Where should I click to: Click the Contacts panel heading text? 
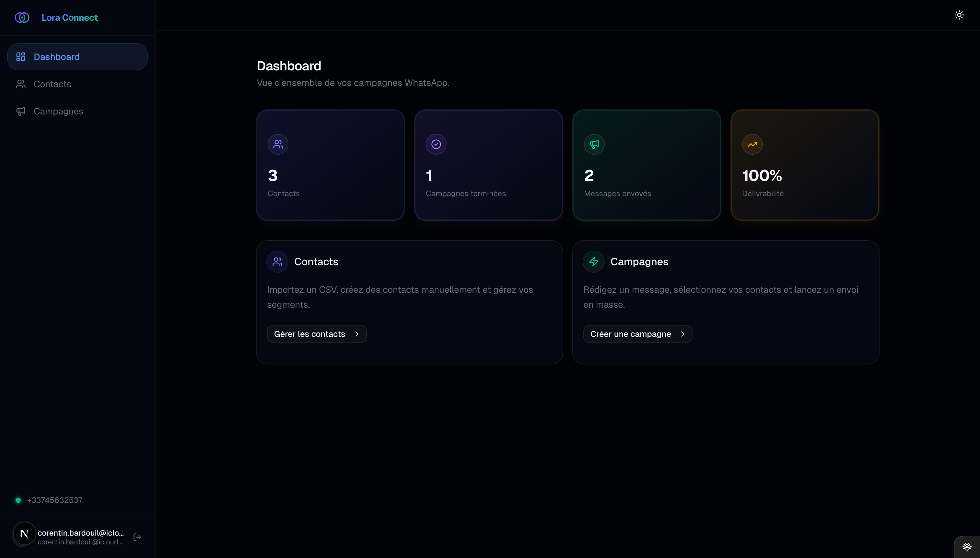click(x=316, y=262)
